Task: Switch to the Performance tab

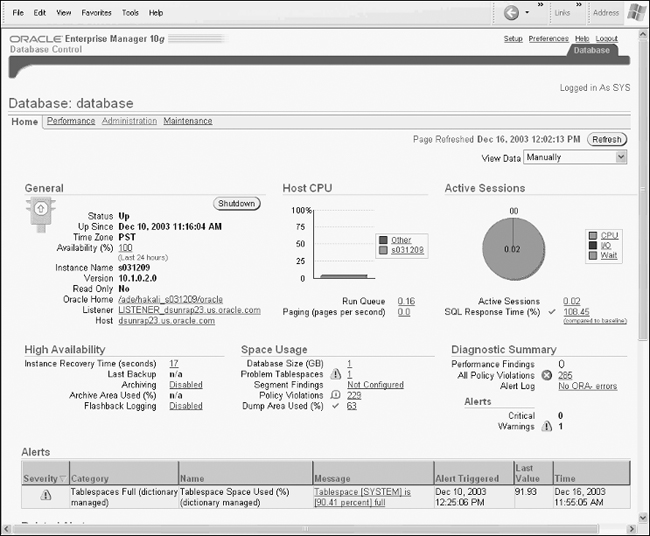Action: pyautogui.click(x=71, y=121)
